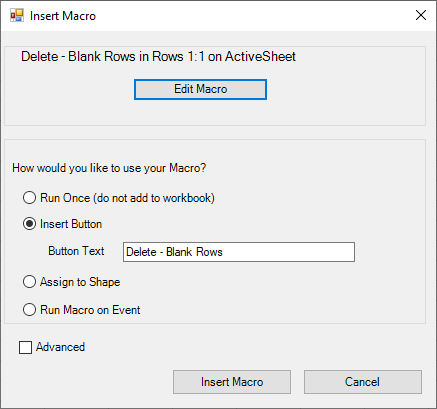Image resolution: width=437 pixels, height=409 pixels.
Task: Open the macro editor via Edit Macro
Action: pyautogui.click(x=200, y=89)
